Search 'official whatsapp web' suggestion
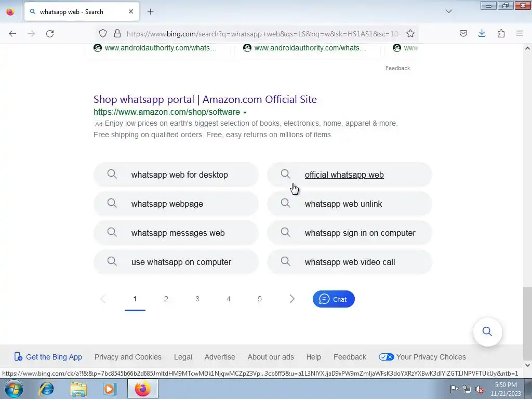532x399 pixels. pyautogui.click(x=350, y=175)
